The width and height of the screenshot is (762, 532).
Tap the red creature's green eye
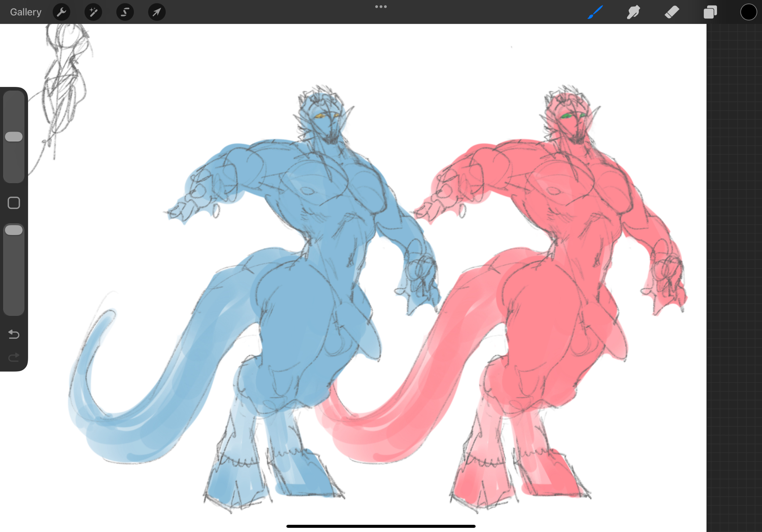pos(566,116)
